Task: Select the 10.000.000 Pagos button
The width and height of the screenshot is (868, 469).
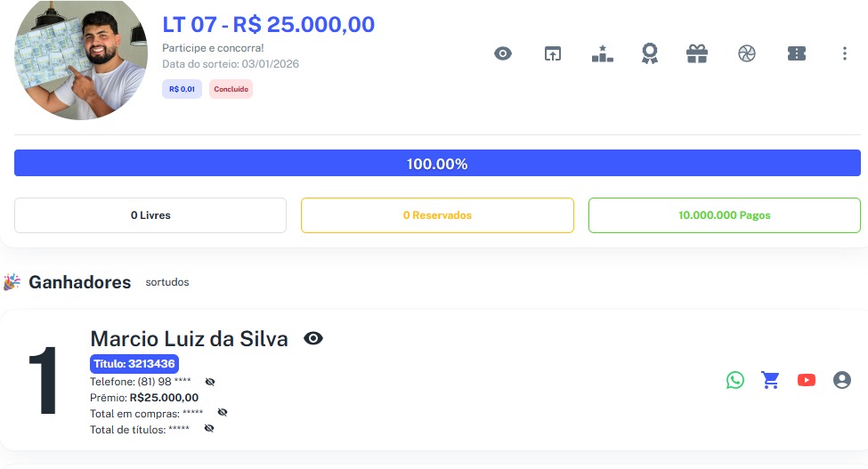Action: point(724,215)
